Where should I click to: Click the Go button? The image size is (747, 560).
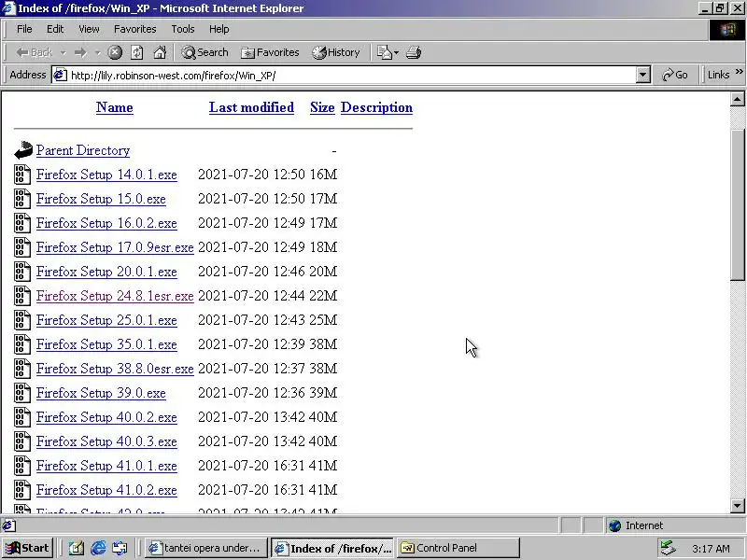[x=674, y=75]
